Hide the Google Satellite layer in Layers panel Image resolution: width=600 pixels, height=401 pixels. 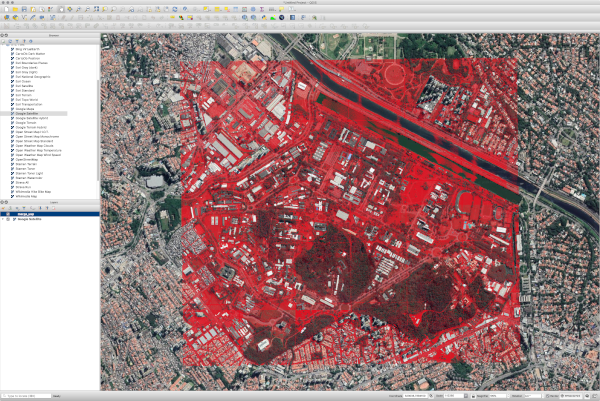8,219
